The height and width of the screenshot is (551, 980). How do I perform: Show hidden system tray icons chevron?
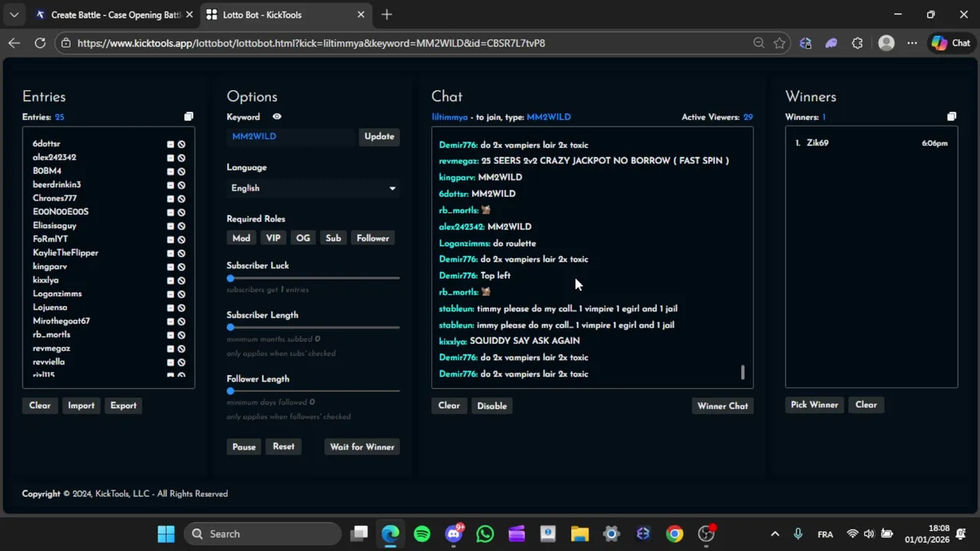pos(775,534)
